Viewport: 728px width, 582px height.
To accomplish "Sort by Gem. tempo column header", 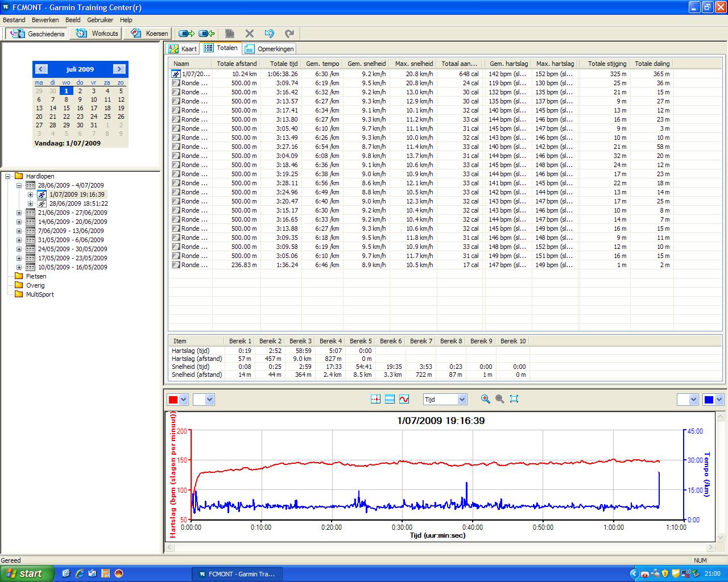I will pyautogui.click(x=322, y=64).
